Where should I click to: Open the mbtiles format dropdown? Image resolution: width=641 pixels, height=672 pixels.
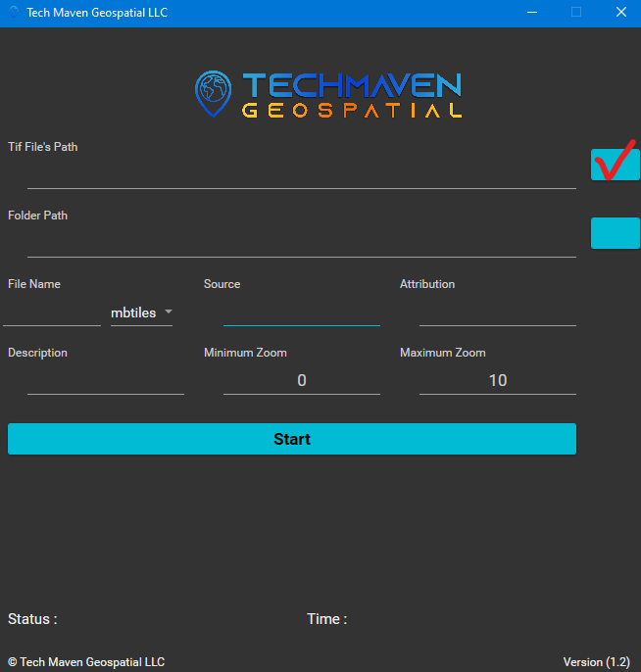click(141, 312)
